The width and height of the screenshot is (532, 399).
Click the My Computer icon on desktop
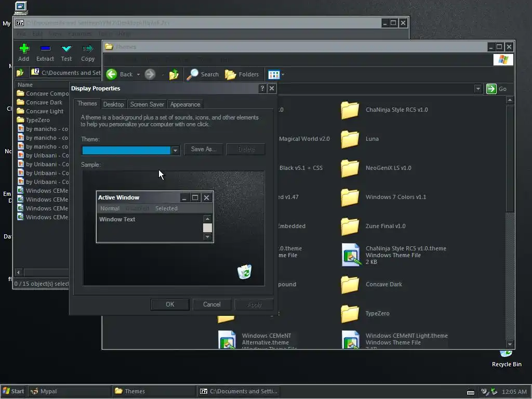pyautogui.click(x=20, y=7)
